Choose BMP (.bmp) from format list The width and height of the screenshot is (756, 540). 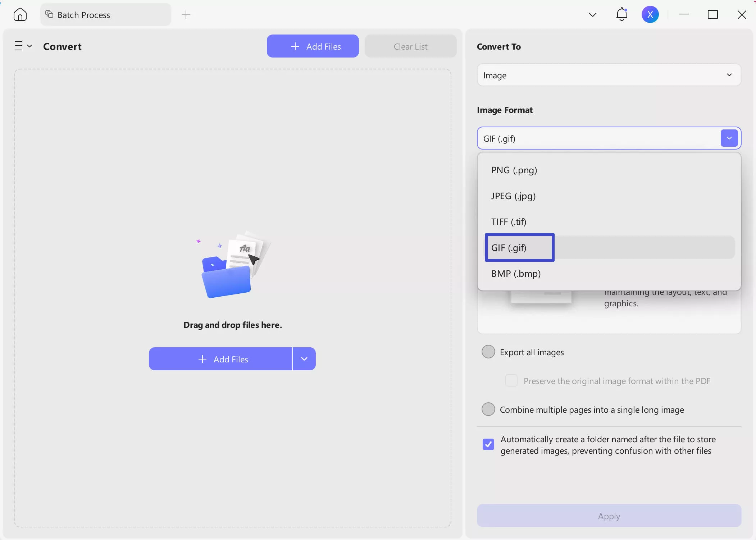pyautogui.click(x=516, y=274)
